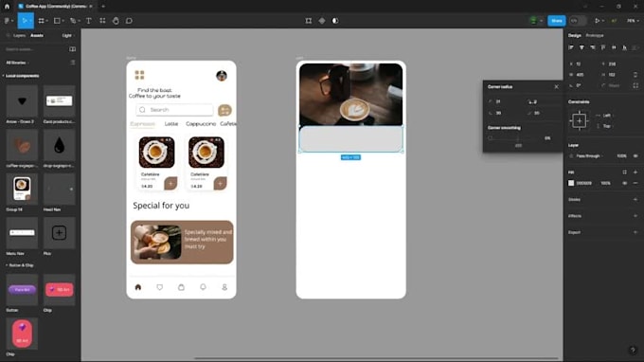This screenshot has width=644, height=362.
Task: Go to the Figma home screen
Action: (x=7, y=7)
